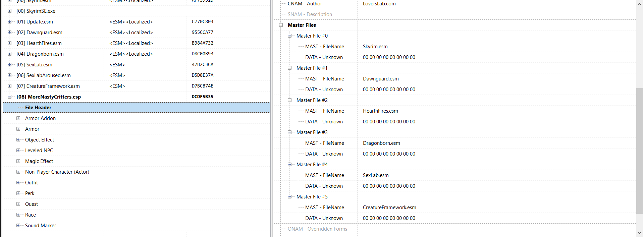Expand the Leveled NPC group
644x237 pixels.
pyautogui.click(x=18, y=151)
